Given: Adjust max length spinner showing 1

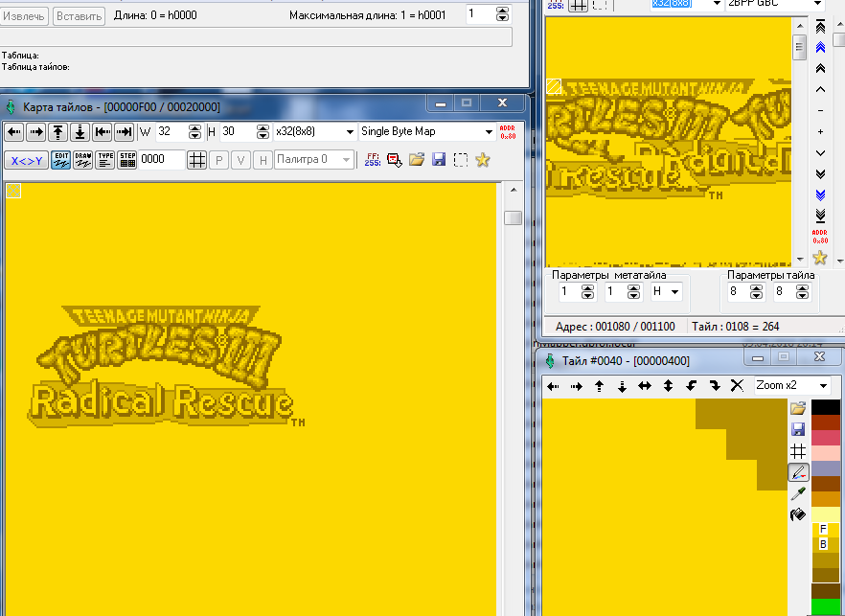Looking at the screenshot, I should point(502,14).
